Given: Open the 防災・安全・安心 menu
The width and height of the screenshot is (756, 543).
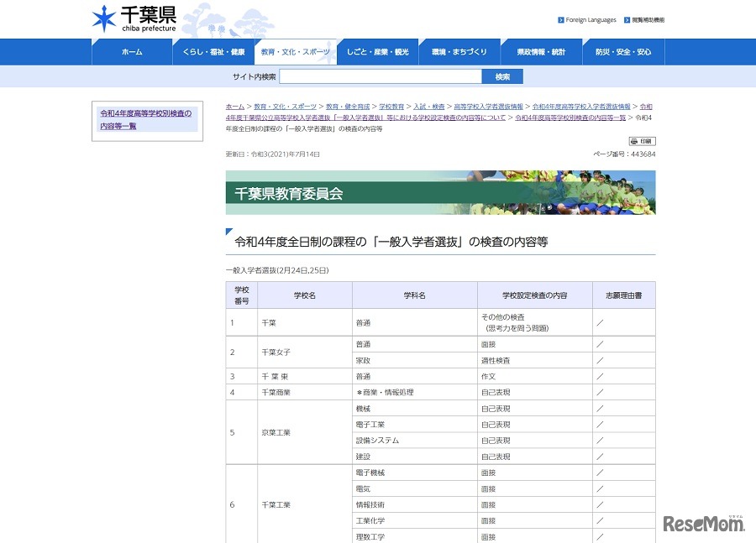Looking at the screenshot, I should (x=622, y=51).
